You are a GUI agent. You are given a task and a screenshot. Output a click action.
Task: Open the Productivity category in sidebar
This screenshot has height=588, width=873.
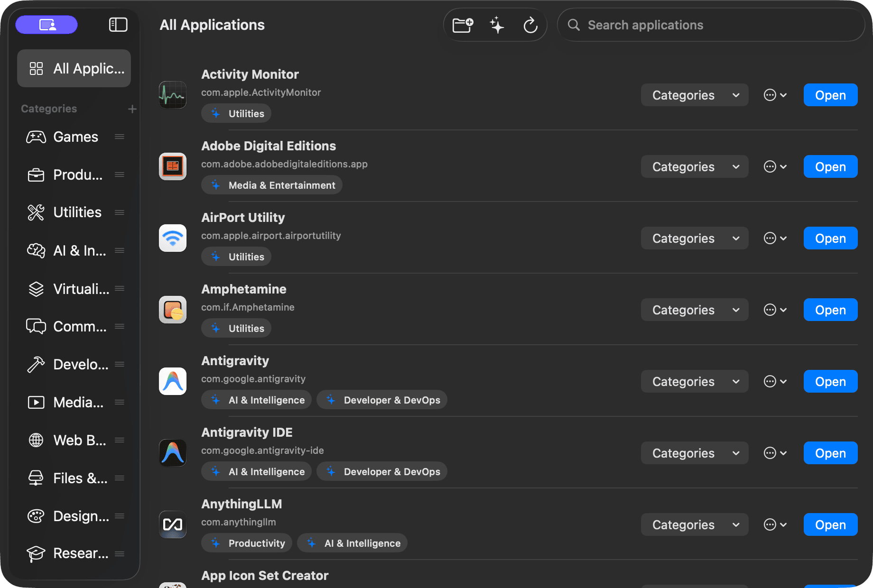pyautogui.click(x=74, y=175)
